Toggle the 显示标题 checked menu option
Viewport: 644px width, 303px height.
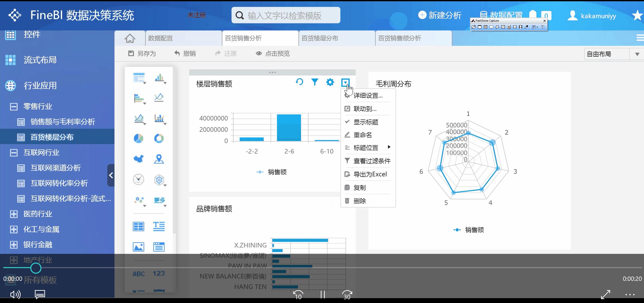[x=366, y=122]
